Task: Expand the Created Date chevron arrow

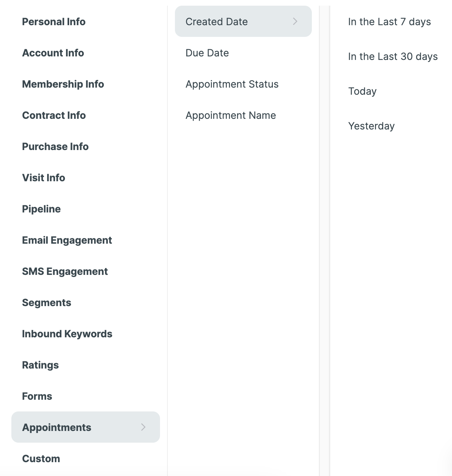Action: pos(295,22)
